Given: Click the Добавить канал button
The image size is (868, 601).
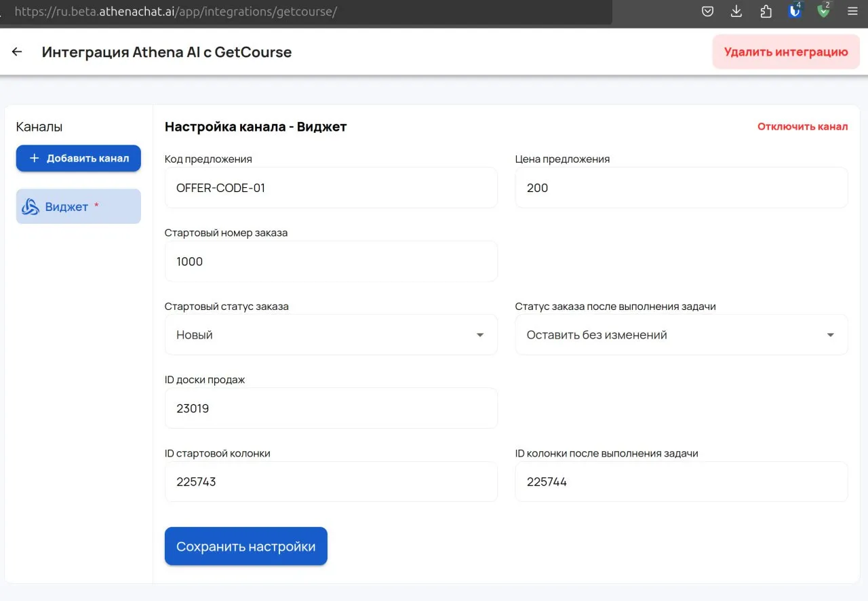Looking at the screenshot, I should pos(78,158).
